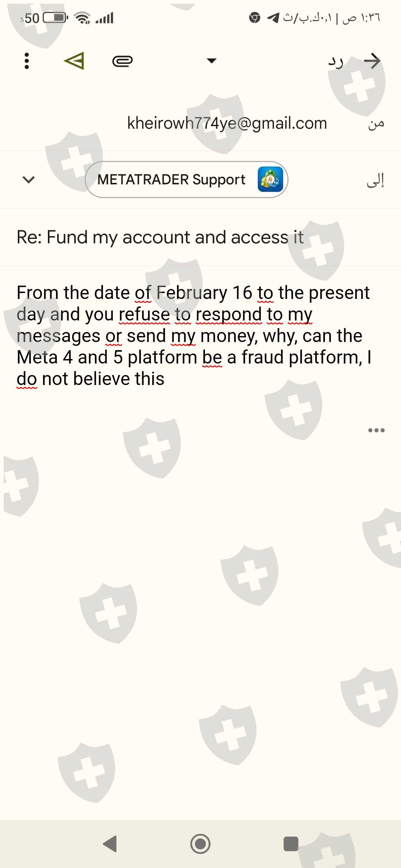Tap the "إلى" To field label
This screenshot has height=868, width=401.
(x=375, y=180)
